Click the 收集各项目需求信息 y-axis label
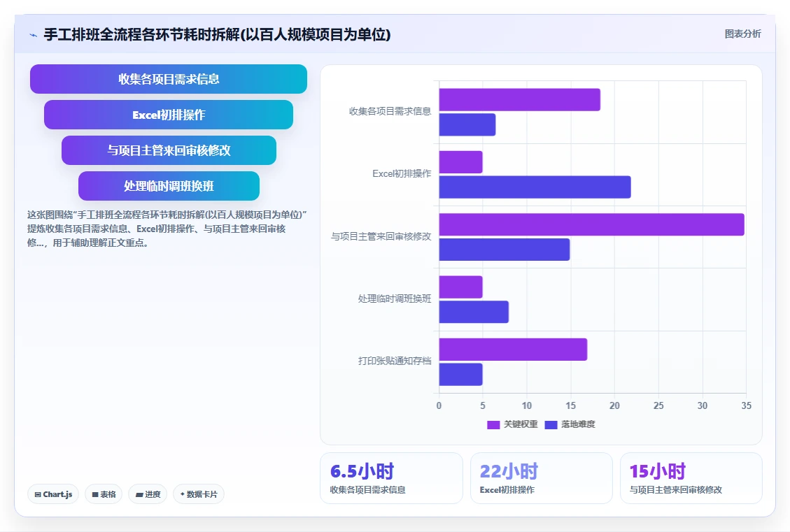 [x=390, y=111]
